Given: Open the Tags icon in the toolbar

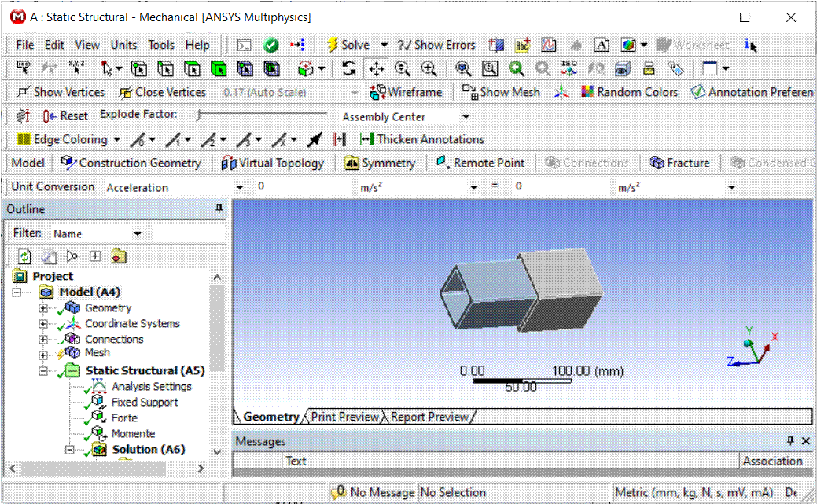Looking at the screenshot, I should click(x=675, y=68).
